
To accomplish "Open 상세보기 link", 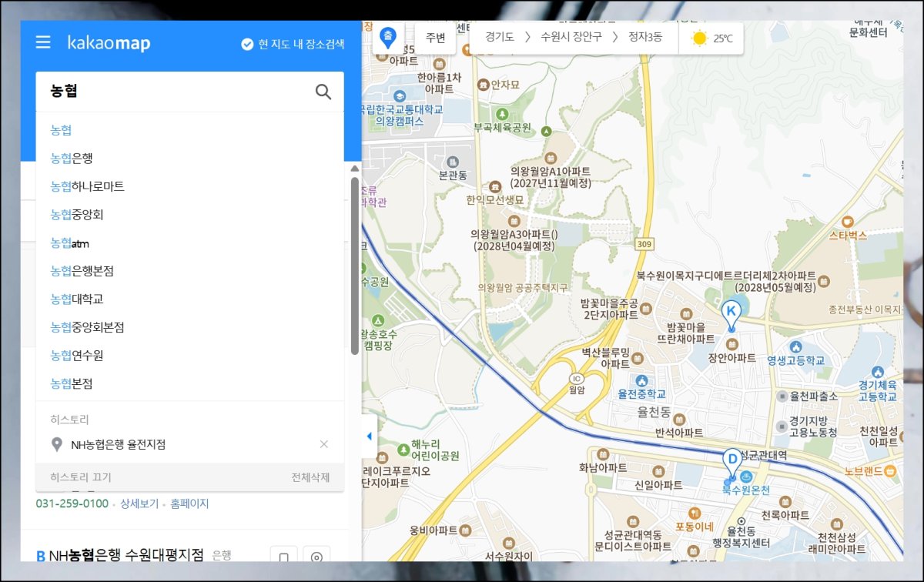I will tap(139, 503).
